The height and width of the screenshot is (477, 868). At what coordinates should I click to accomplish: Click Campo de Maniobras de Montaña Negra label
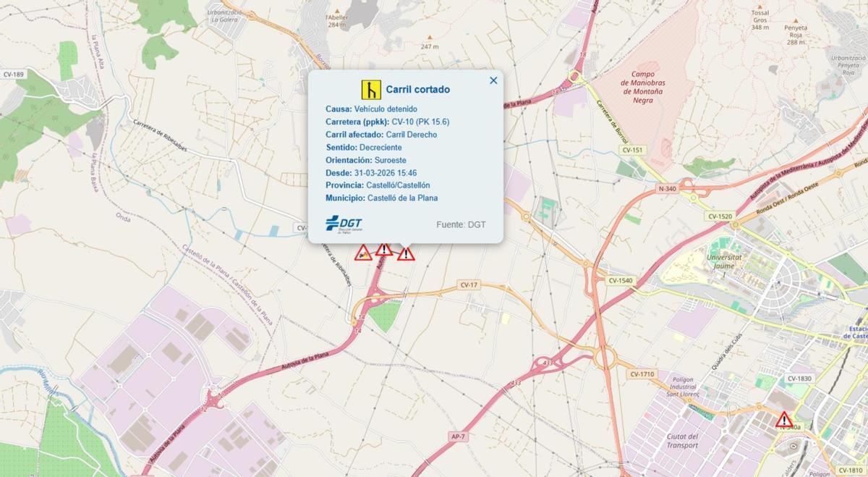(642, 87)
